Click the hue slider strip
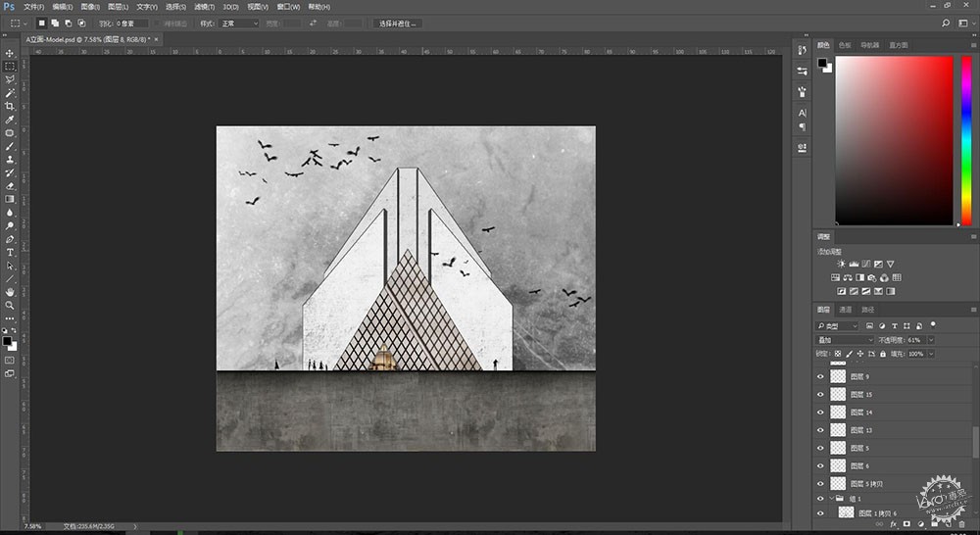Viewport: 980px width, 535px height. pyautogui.click(x=966, y=141)
